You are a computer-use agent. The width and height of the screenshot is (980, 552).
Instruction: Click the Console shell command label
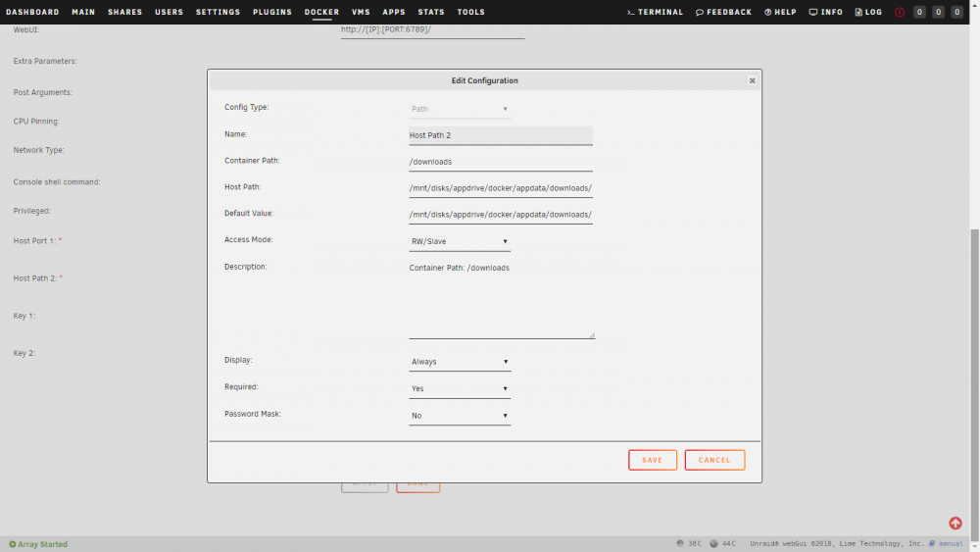pos(57,182)
